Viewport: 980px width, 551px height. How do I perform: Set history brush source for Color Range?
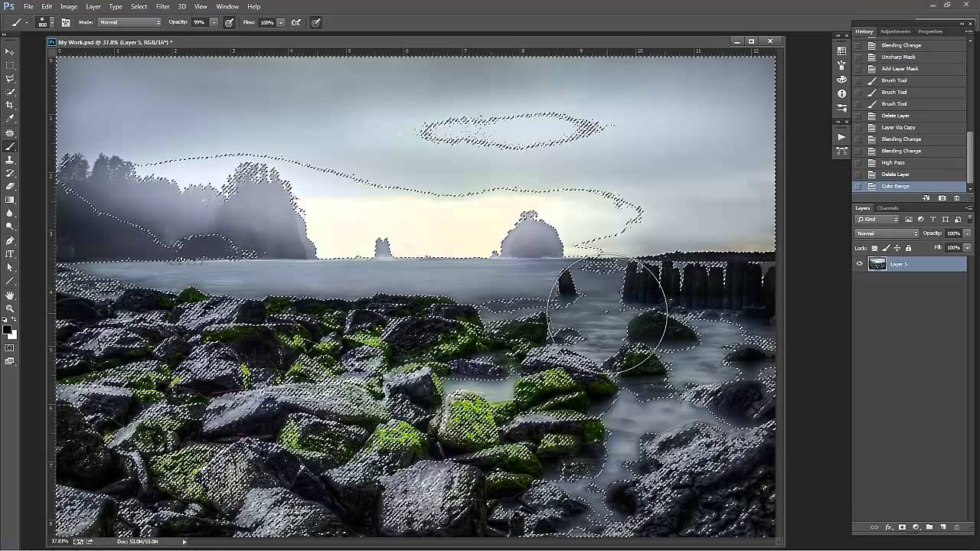(x=857, y=186)
